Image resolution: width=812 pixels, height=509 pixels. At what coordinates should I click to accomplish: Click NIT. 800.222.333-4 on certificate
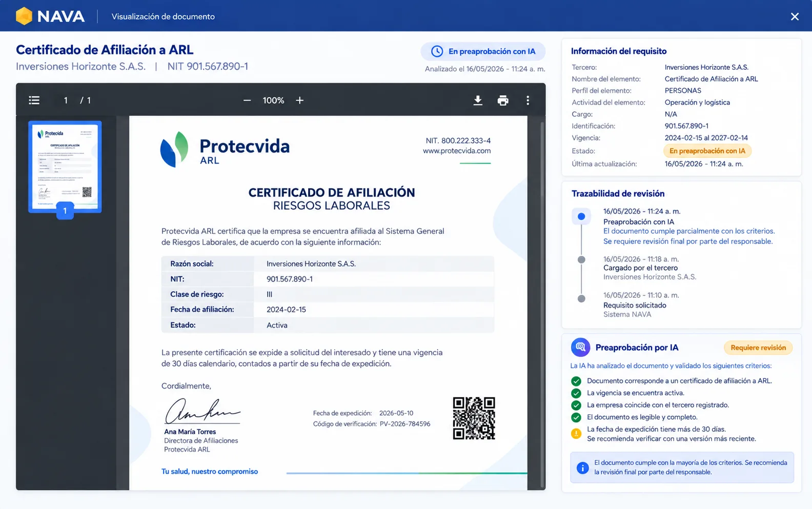(458, 140)
